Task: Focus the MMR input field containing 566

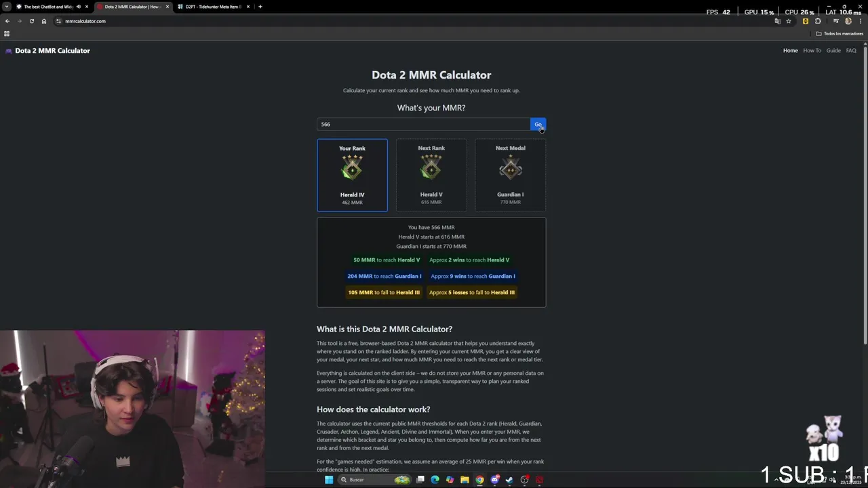Action: [423, 124]
